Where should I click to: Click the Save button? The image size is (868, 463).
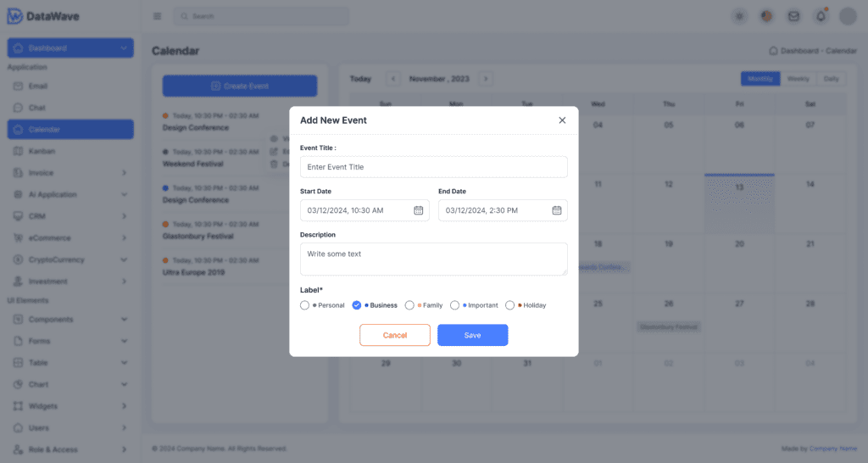(x=472, y=335)
